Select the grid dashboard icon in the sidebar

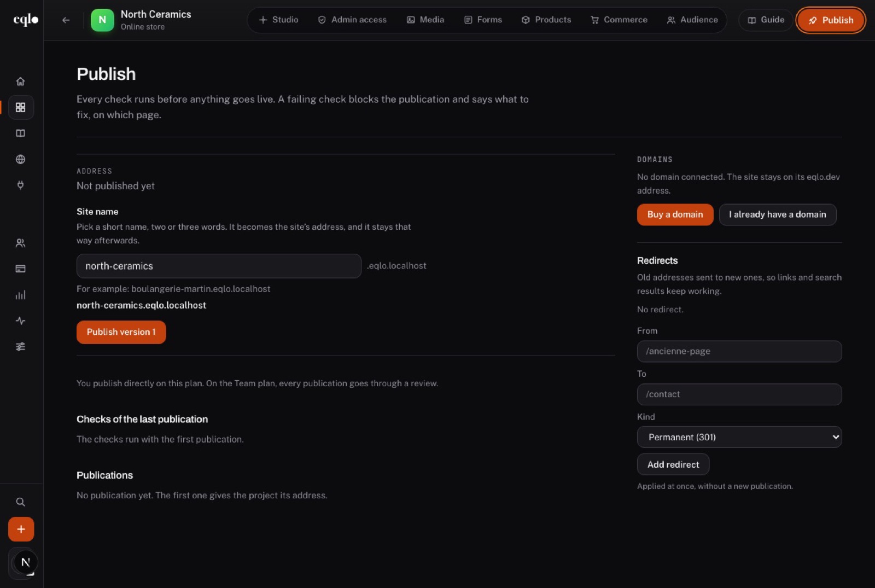point(21,107)
